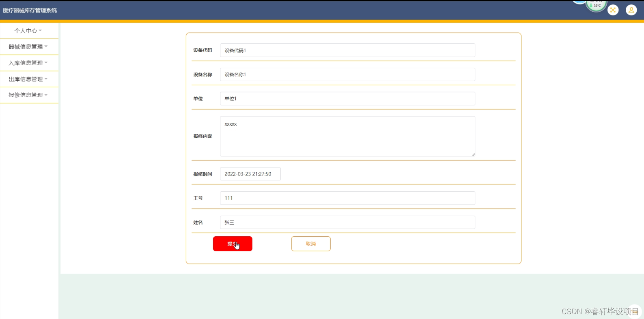Screen dimensions: 644x319
Task: Click the 姓名 label
Action: [x=198, y=223]
